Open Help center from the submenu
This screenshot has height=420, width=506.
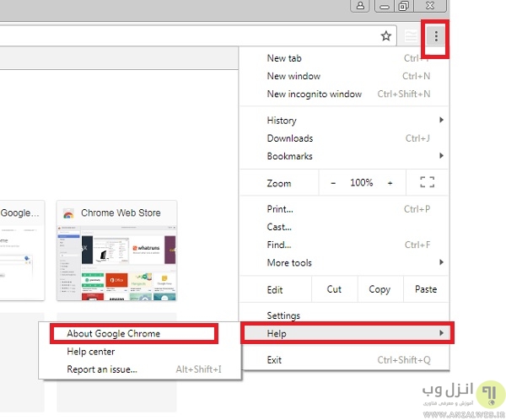[90, 351]
